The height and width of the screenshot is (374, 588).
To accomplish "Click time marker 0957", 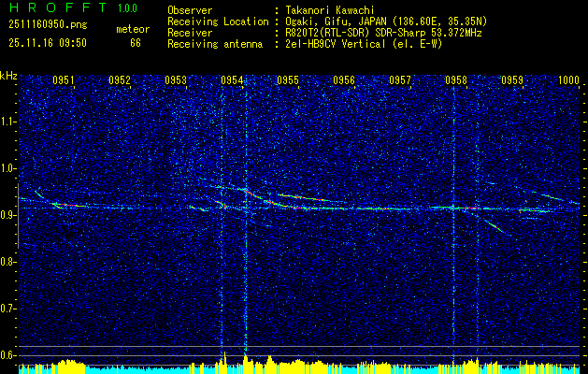I will click(x=400, y=79).
